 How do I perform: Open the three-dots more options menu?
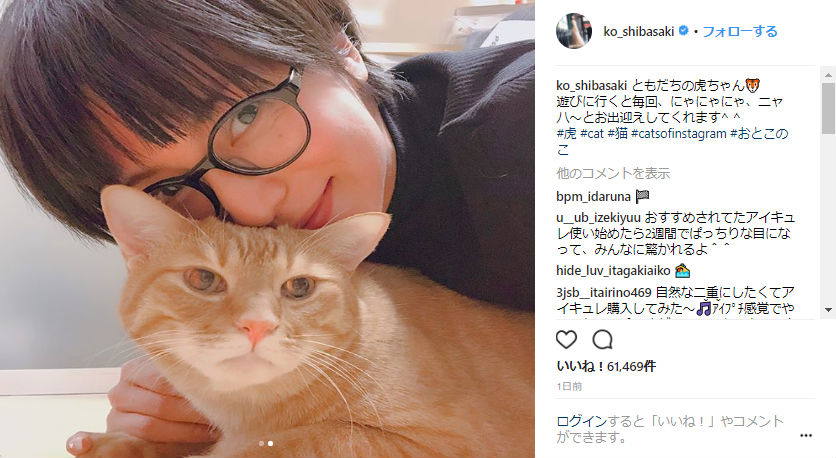click(x=806, y=436)
